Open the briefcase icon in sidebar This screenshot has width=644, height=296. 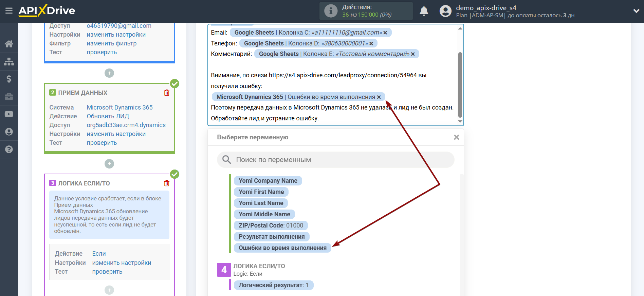coord(9,97)
